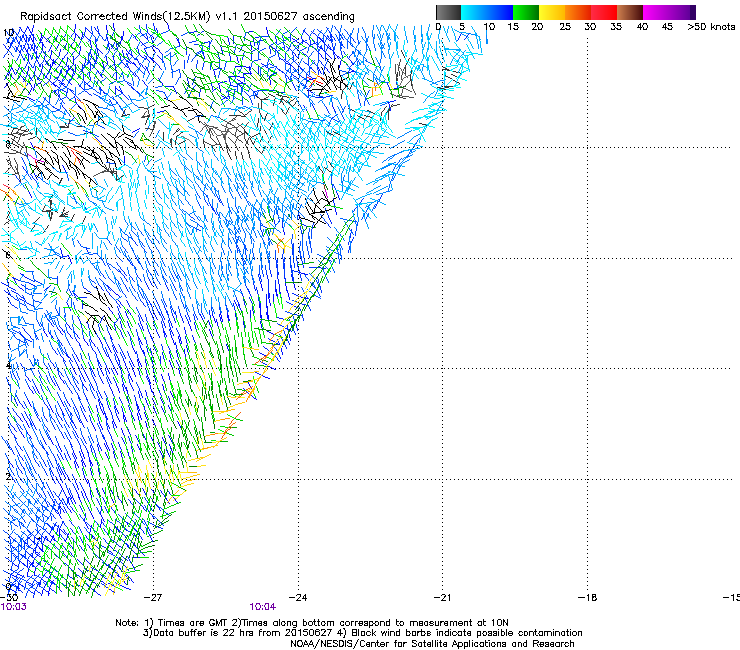
Task: Click the '-21' longitude axis label
Action: [442, 598]
